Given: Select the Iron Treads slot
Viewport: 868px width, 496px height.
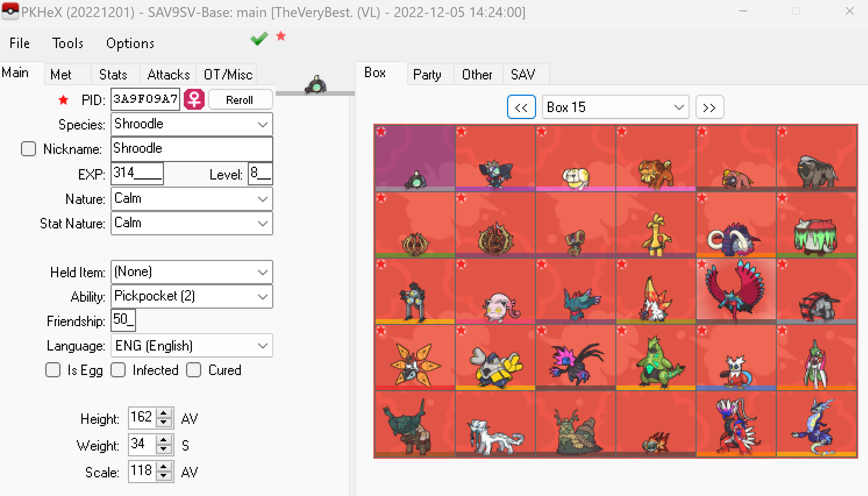Looking at the screenshot, I should (816, 291).
